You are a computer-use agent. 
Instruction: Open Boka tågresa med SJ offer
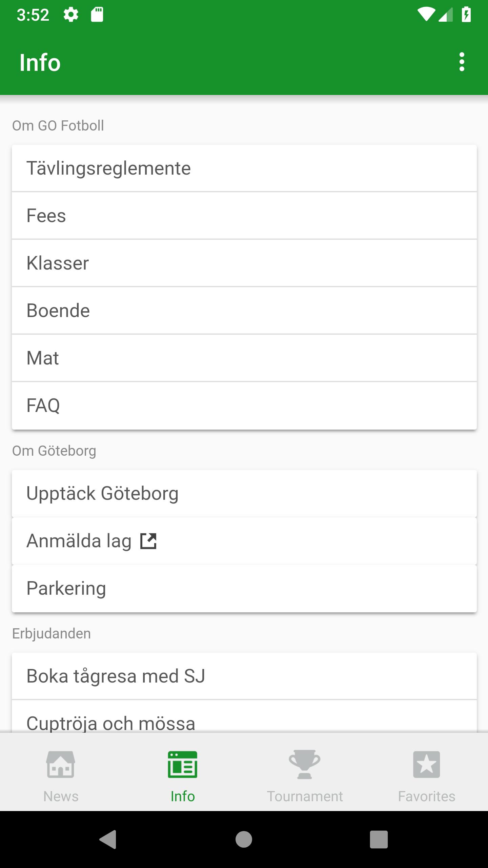pos(244,676)
